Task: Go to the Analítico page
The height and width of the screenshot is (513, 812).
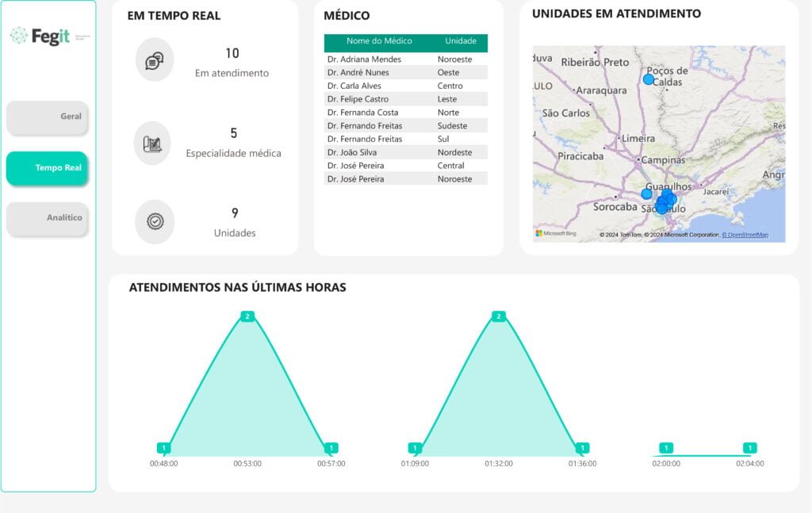Action: click(x=48, y=218)
